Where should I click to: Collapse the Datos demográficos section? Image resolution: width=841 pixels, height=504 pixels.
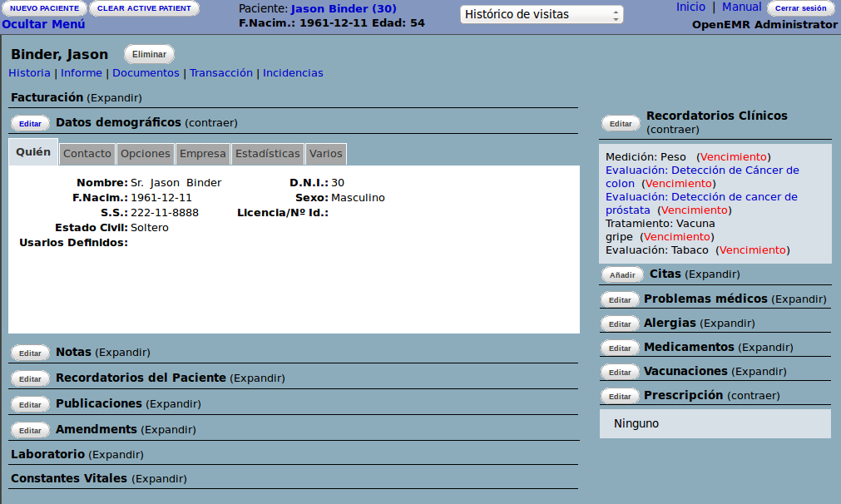tap(211, 123)
